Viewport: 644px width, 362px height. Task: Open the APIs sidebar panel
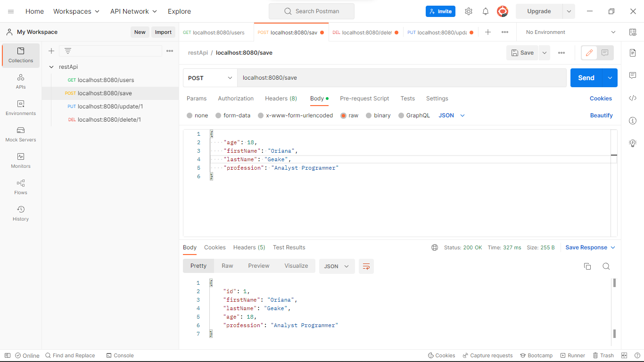[x=21, y=82]
